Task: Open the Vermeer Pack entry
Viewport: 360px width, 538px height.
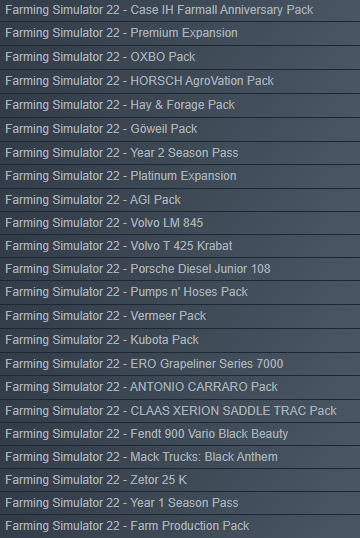Action: pyautogui.click(x=180, y=316)
